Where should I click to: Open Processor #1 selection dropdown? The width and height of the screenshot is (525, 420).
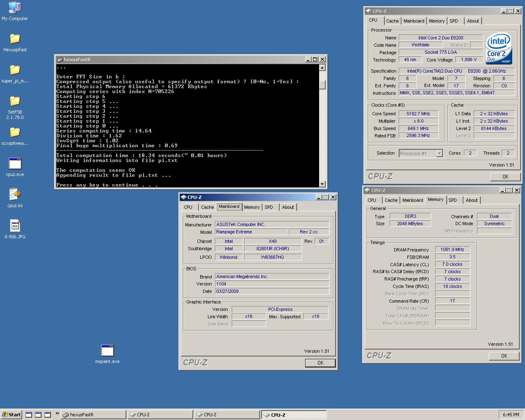click(x=439, y=153)
